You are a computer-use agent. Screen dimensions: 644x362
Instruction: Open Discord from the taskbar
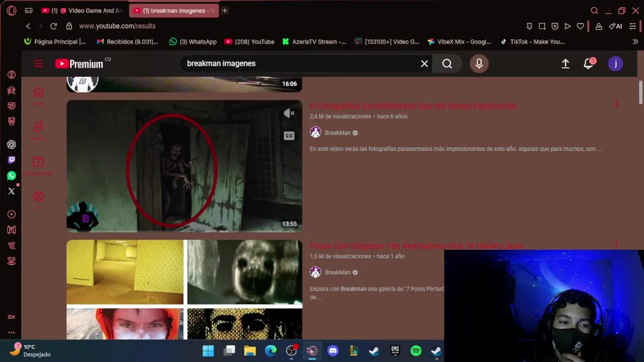pyautogui.click(x=333, y=350)
